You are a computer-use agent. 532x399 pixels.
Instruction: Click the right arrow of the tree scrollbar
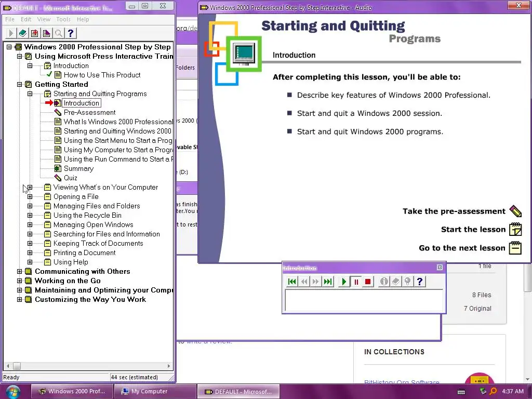(169, 366)
